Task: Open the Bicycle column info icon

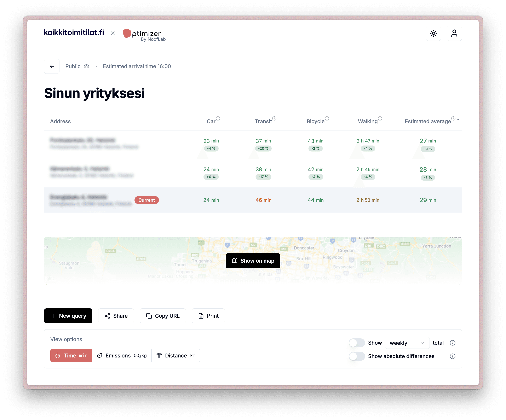Action: coord(327,118)
